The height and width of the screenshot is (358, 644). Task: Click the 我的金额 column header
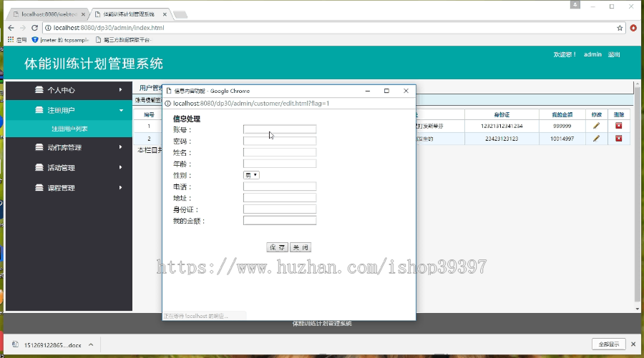(562, 114)
